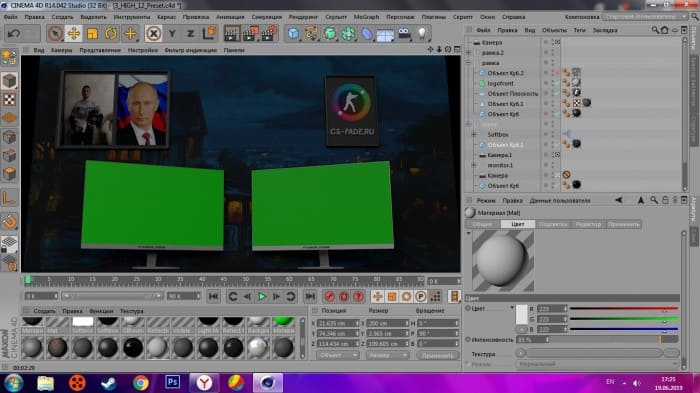The height and width of the screenshot is (393, 700).
Task: Click the Undo arrow in toolbar
Action: [14, 33]
